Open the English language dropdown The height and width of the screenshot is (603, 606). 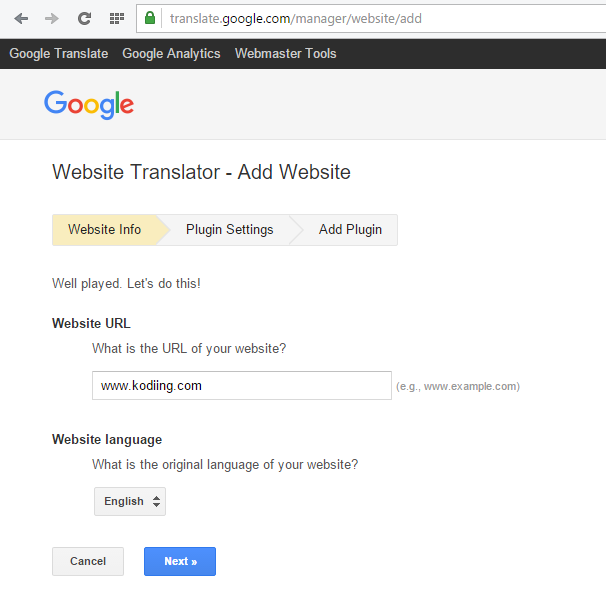pos(130,501)
